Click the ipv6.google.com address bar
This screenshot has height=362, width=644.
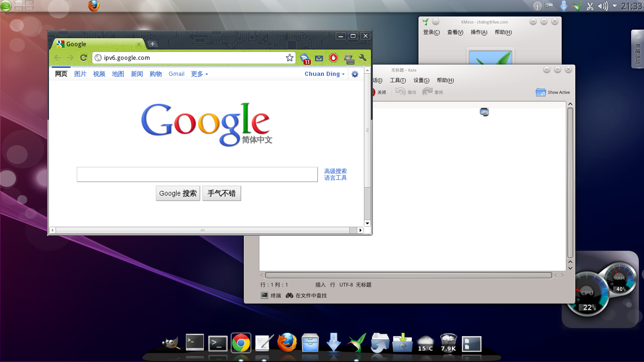pyautogui.click(x=194, y=58)
